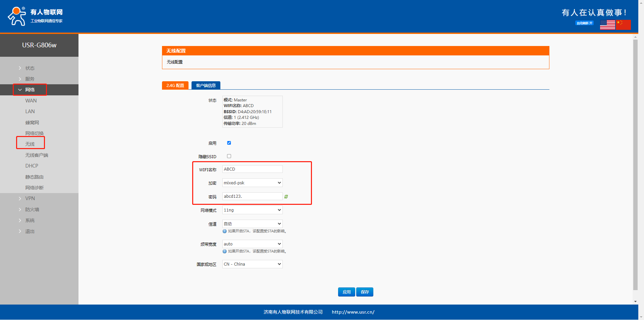Click the China flag language icon
Viewport: 644px width, 320px height.
coord(623,25)
